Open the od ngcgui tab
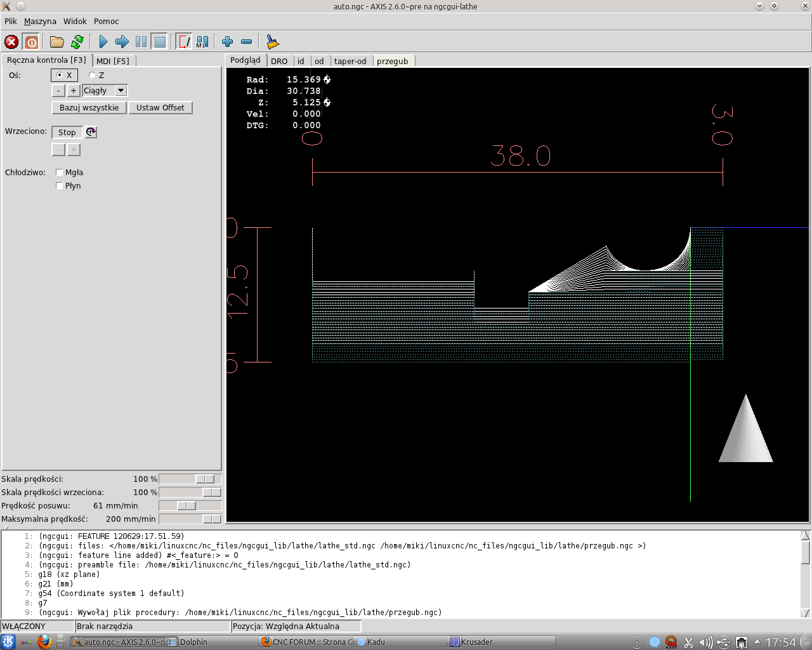The image size is (812, 650). coord(319,61)
